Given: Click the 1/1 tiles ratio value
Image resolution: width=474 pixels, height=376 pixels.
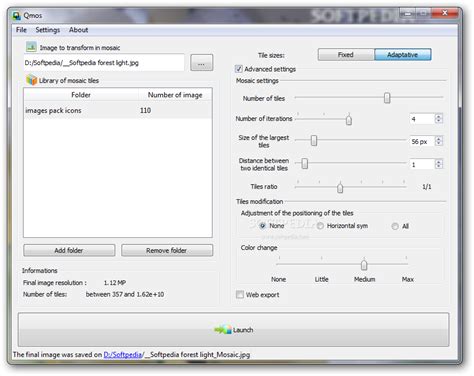Looking at the screenshot, I should tap(427, 187).
